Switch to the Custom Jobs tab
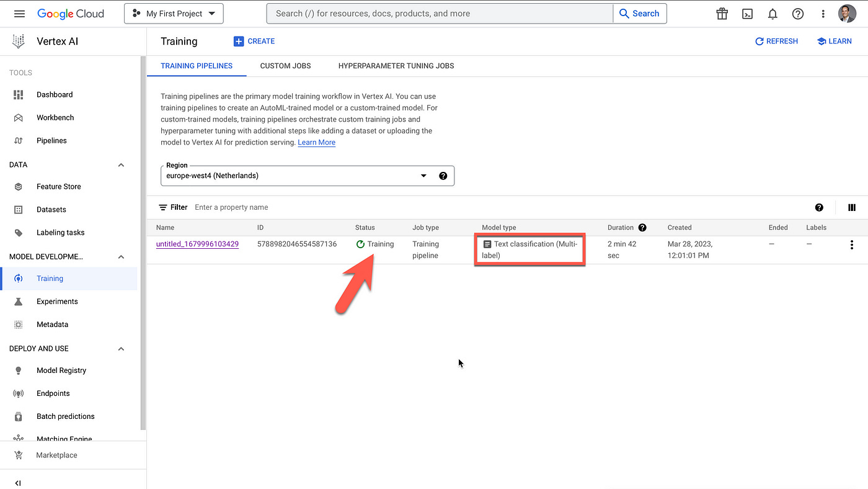 pos(285,66)
